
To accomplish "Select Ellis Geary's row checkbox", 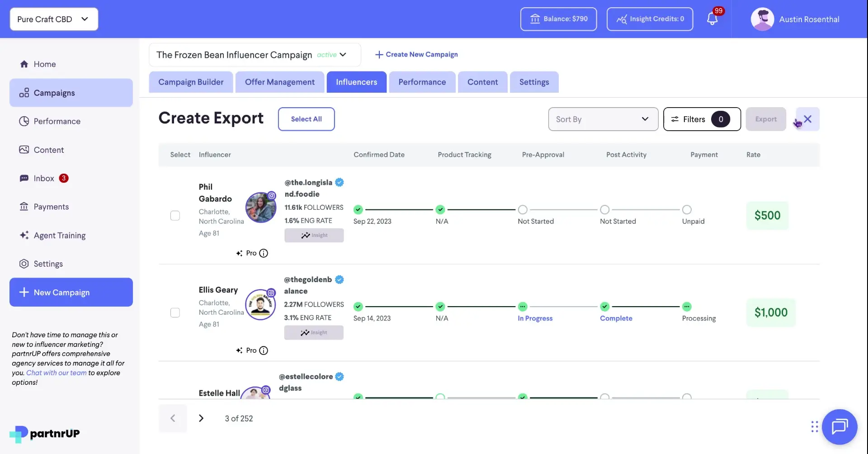I will (x=175, y=312).
